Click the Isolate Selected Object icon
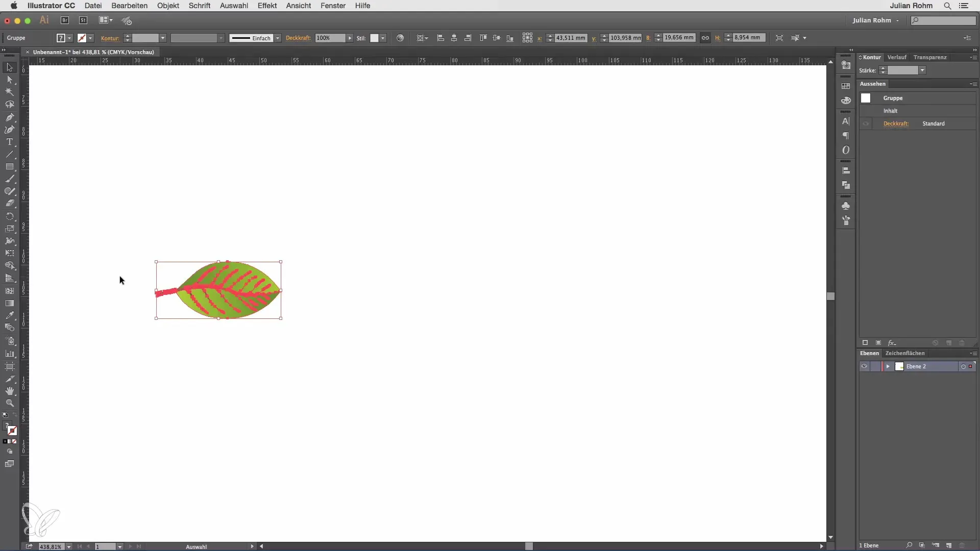This screenshot has height=551, width=980. point(779,38)
